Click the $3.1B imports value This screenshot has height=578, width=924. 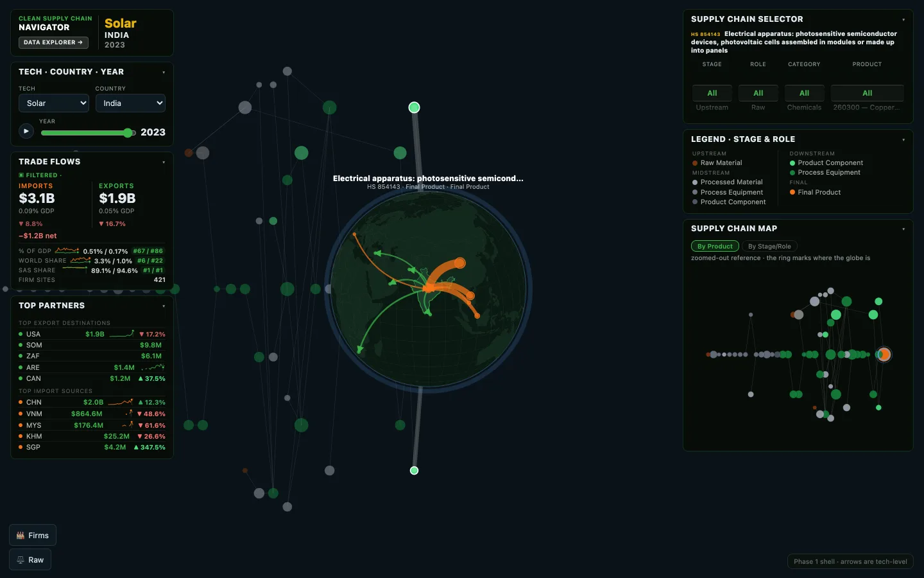(x=37, y=198)
